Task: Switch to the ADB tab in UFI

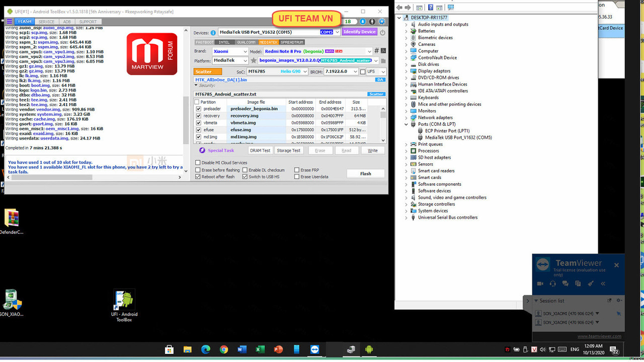Action: 67,22
